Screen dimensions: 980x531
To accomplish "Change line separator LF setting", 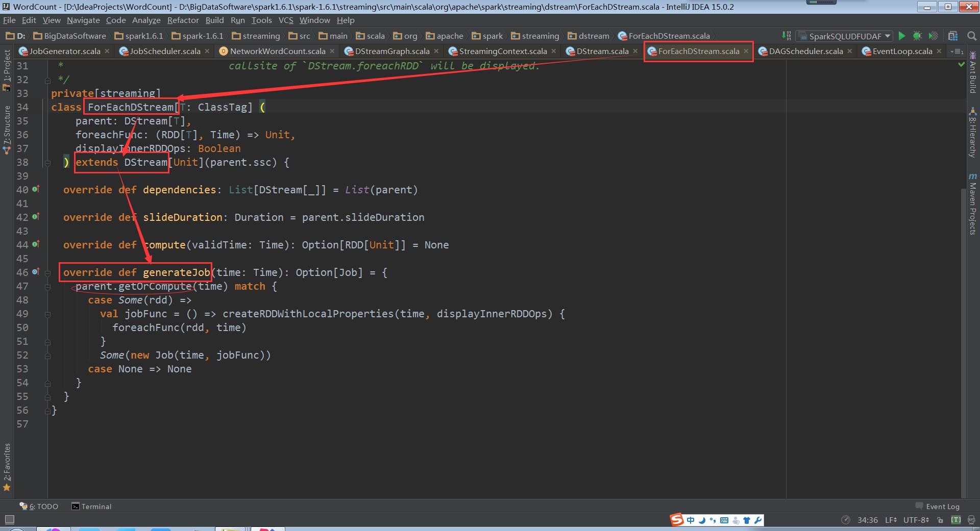I will point(891,520).
